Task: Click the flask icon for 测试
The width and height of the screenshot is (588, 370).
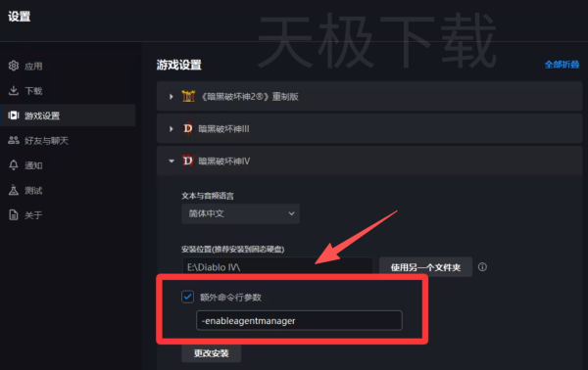Action: tap(14, 190)
